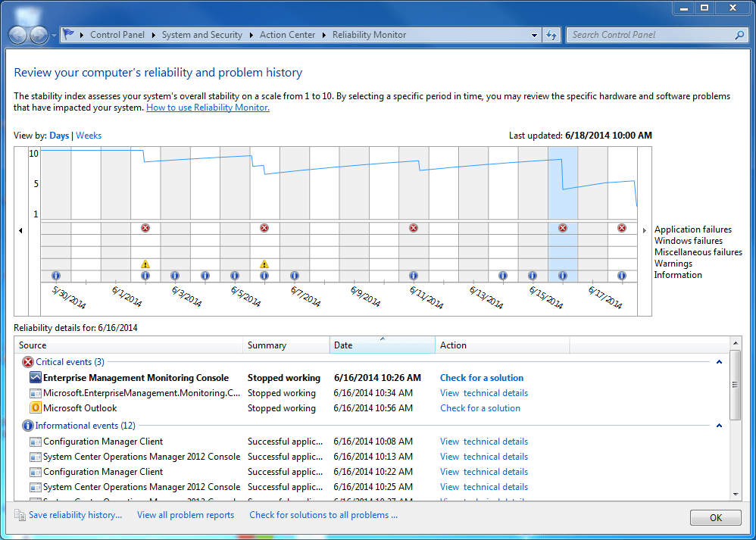This screenshot has height=540, width=756.
Task: Click Save reliability history link
Action: pos(75,515)
